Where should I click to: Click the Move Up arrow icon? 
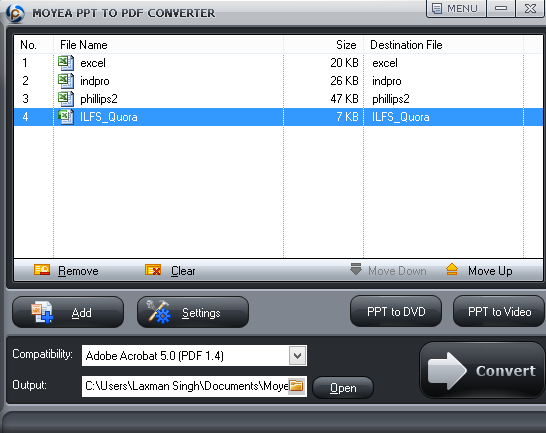[x=452, y=270]
